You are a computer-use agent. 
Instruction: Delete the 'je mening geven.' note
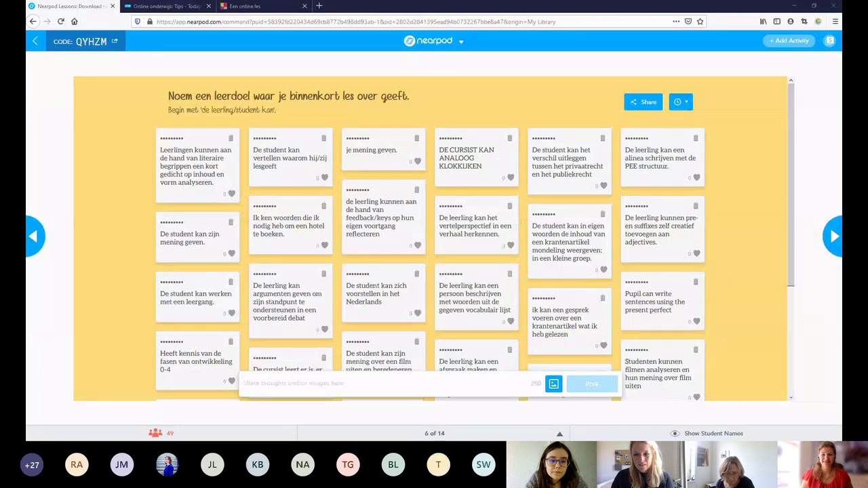point(417,138)
